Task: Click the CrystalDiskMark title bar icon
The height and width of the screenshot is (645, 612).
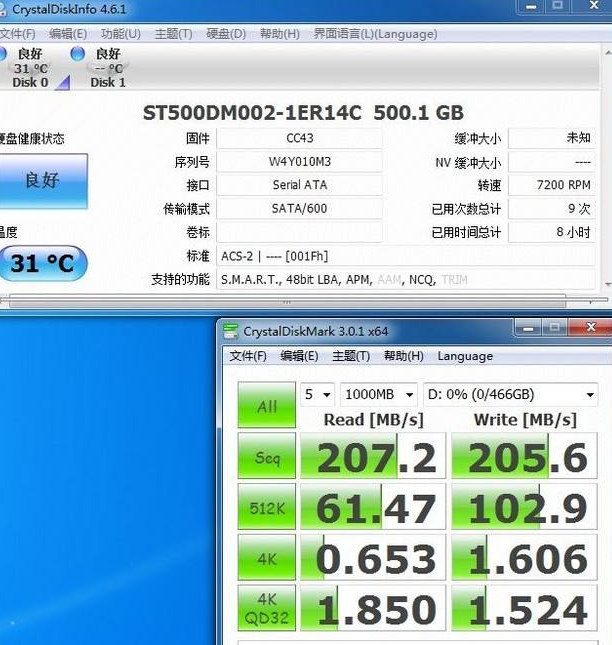Action: click(x=230, y=331)
